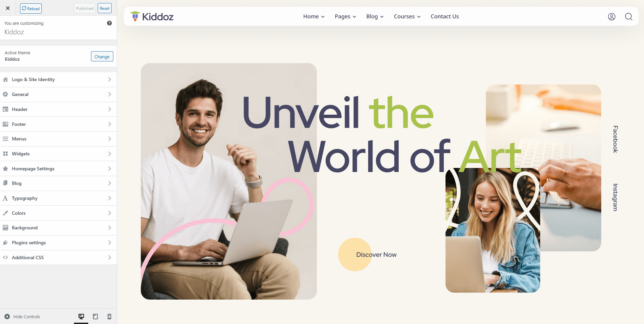Expand the Courses dropdown menu
This screenshot has height=324, width=644.
coord(407,16)
